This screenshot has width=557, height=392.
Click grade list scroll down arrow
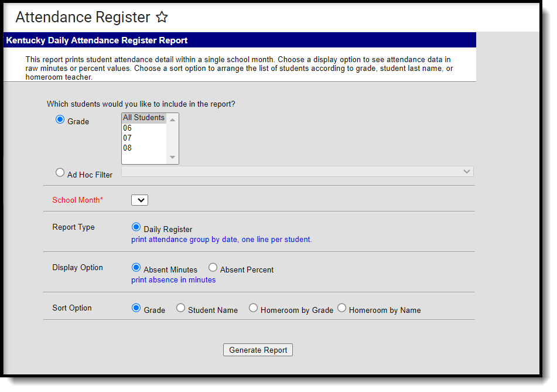(172, 157)
